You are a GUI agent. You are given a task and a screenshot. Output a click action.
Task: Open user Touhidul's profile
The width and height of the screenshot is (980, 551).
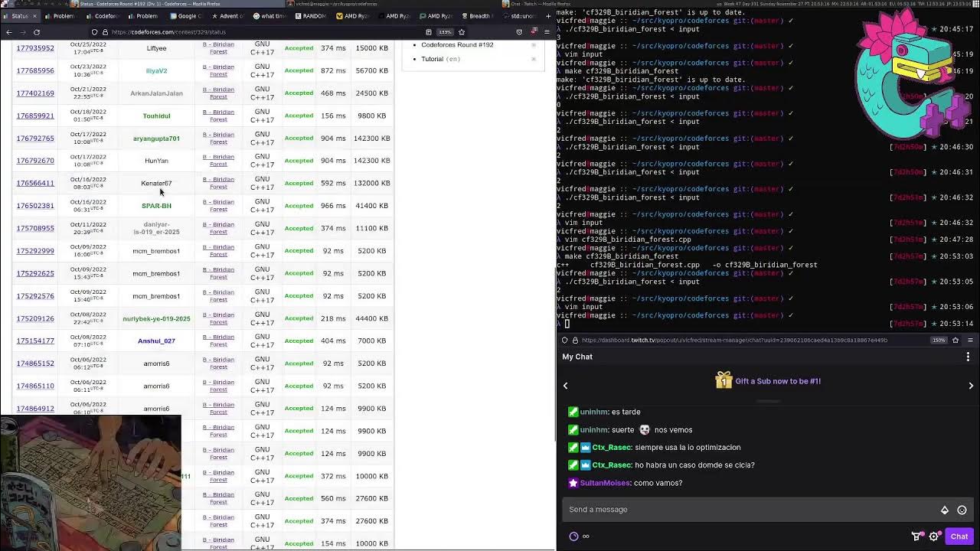click(156, 116)
